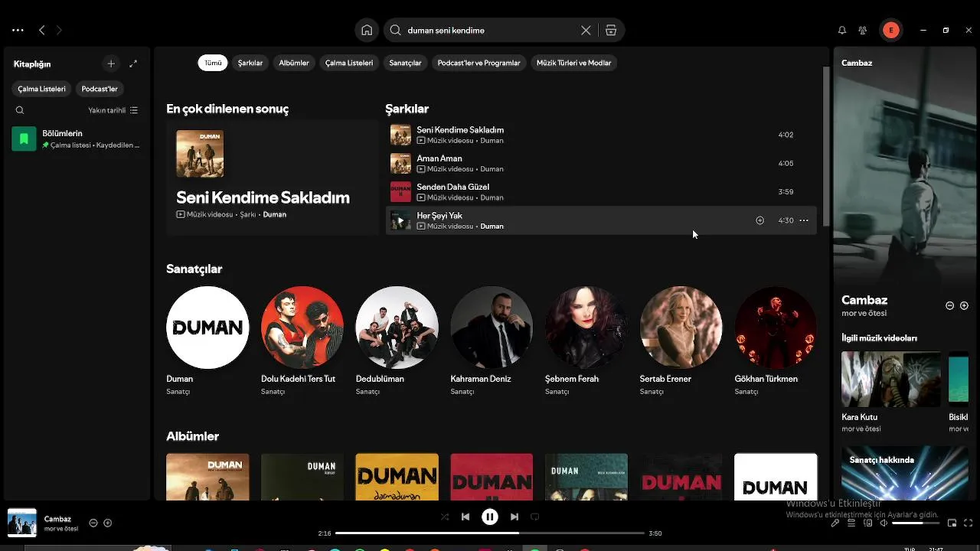The width and height of the screenshot is (980, 551).
Task: Click the Şarkılar section heading
Action: click(407, 109)
